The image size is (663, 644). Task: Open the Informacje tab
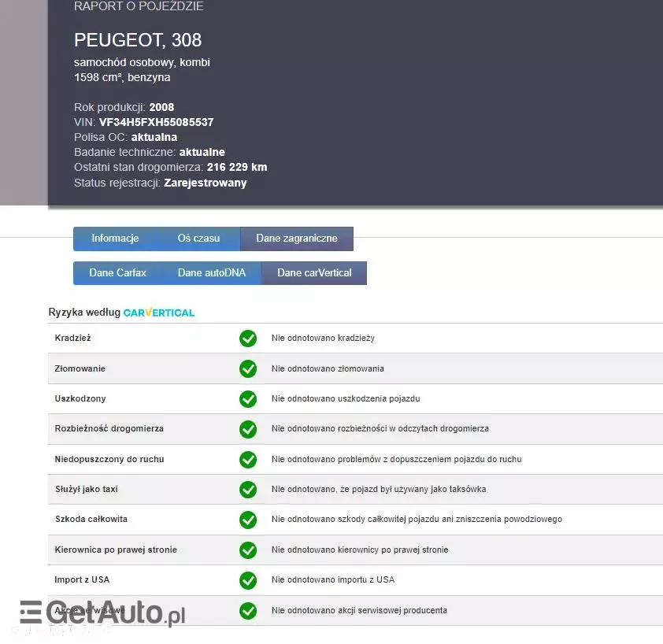pos(115,239)
